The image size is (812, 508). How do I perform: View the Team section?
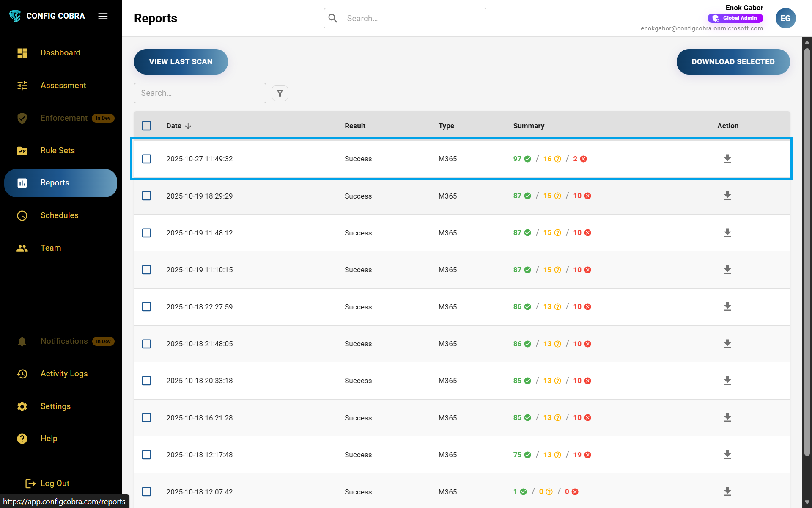point(51,248)
